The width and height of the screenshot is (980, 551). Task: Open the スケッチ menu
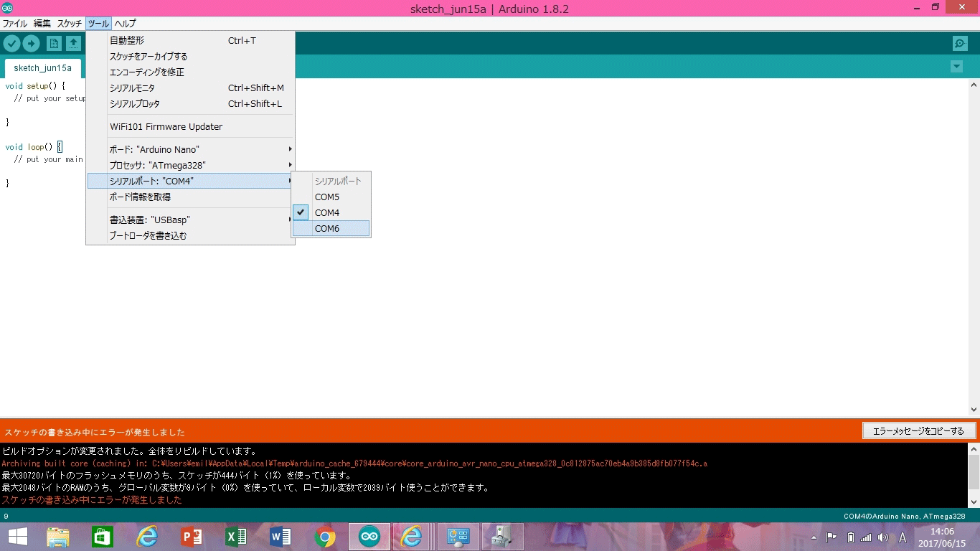click(70, 24)
